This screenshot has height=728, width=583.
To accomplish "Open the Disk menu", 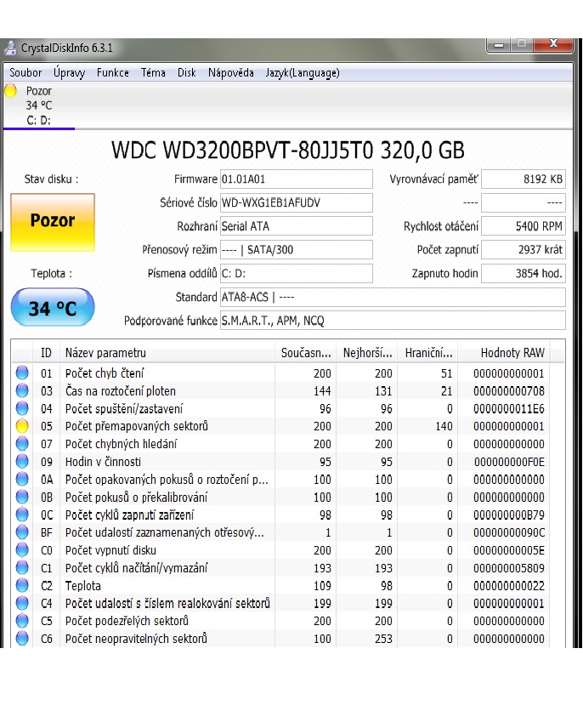I will coord(186,73).
